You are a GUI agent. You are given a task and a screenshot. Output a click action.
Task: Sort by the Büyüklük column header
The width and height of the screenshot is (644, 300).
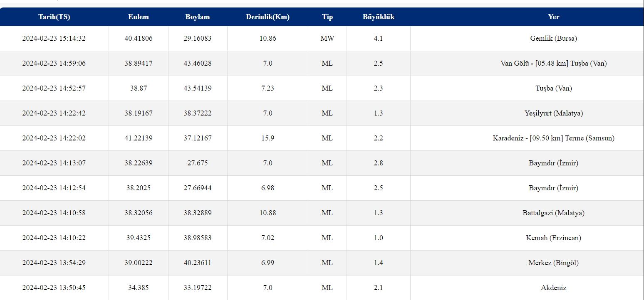(379, 17)
